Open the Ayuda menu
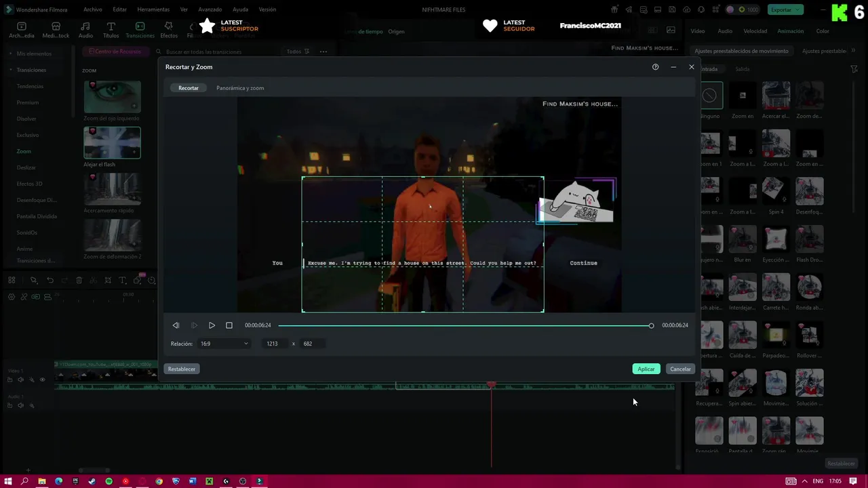This screenshot has height=488, width=868. coord(240,9)
